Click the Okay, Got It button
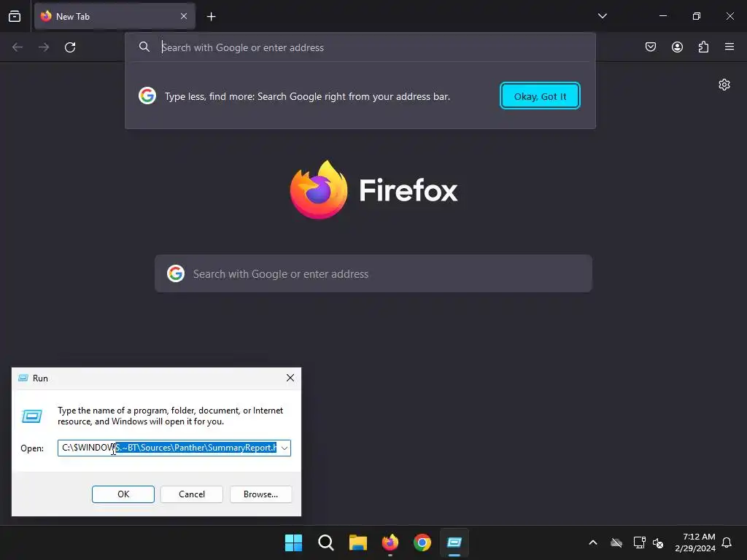This screenshot has height=560, width=747. click(x=540, y=96)
